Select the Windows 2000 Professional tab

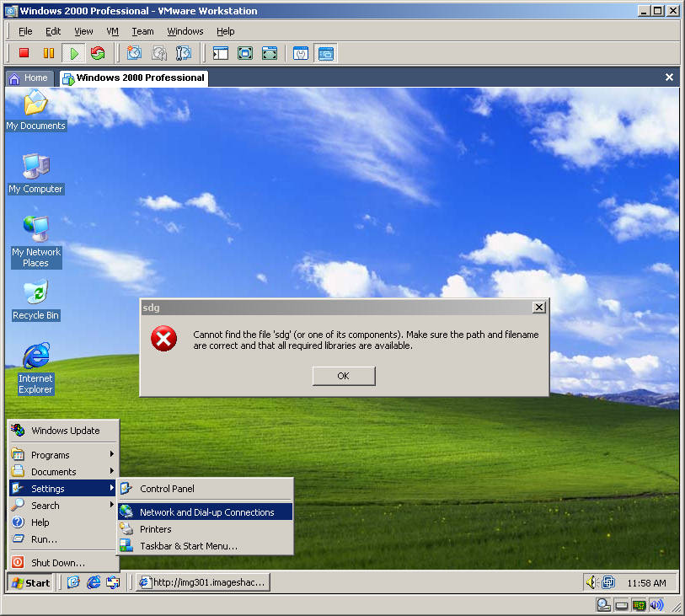click(134, 78)
